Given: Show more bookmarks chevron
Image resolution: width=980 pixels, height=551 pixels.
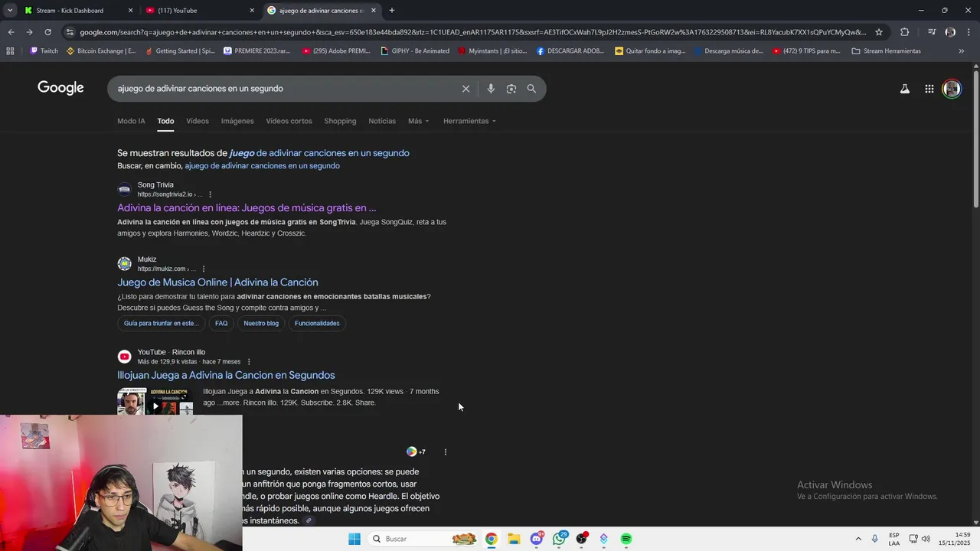Looking at the screenshot, I should [962, 51].
